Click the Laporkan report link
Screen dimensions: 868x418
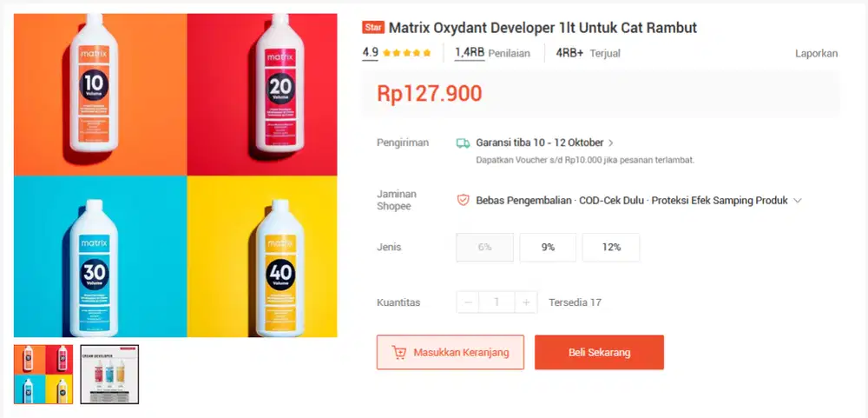pyautogui.click(x=817, y=54)
